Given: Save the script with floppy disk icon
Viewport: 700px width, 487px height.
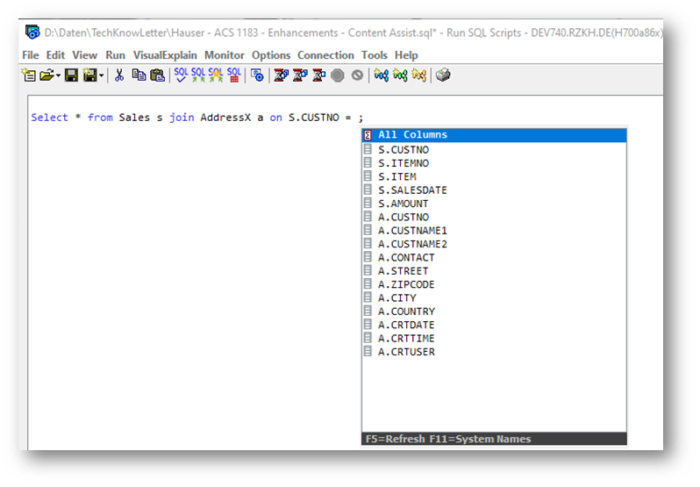Looking at the screenshot, I should point(71,75).
